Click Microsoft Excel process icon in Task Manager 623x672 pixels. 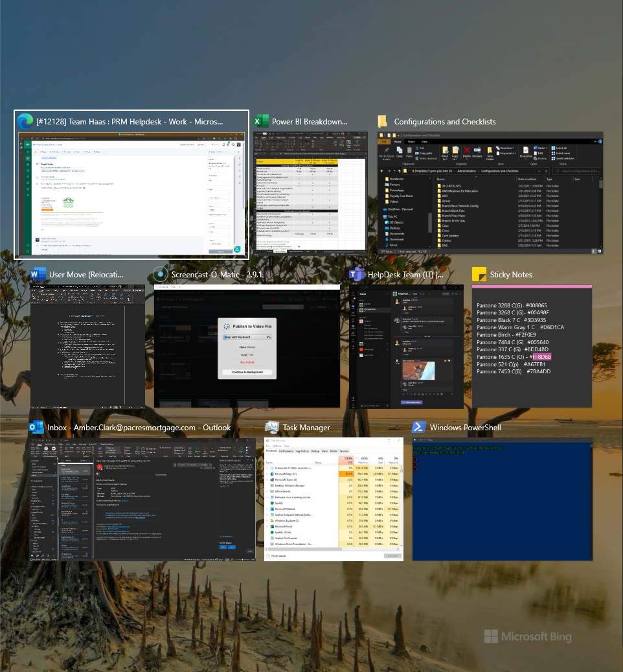pyautogui.click(x=272, y=526)
